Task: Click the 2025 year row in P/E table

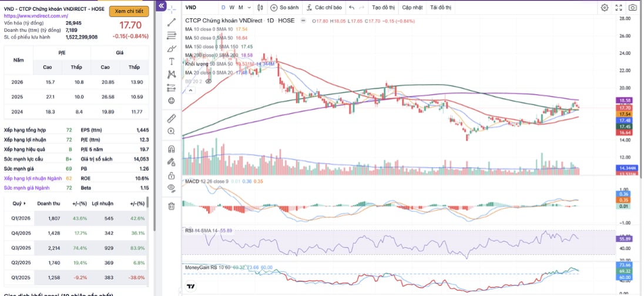Action: (76, 97)
